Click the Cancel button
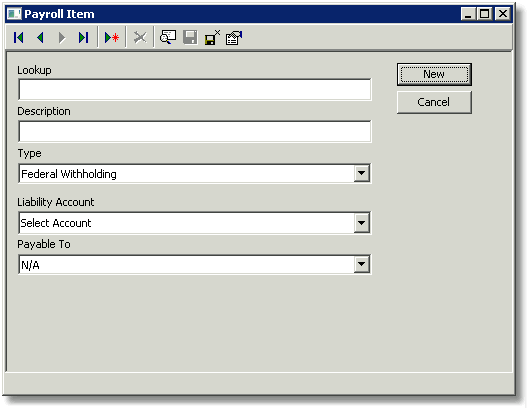 coord(434,102)
